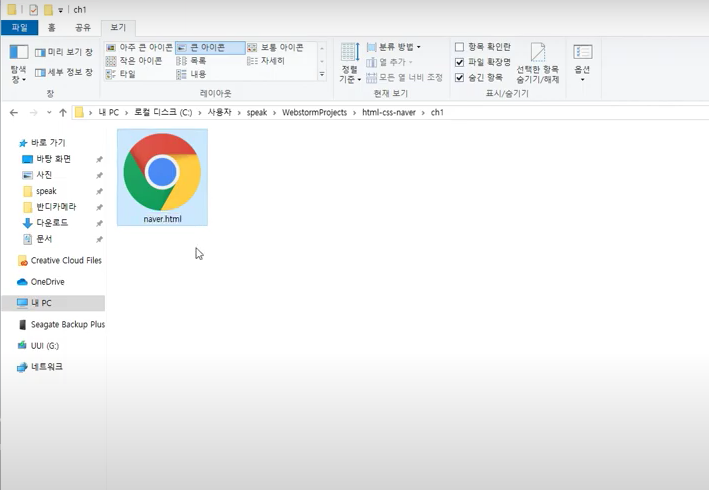Open recent locations dropdown arrow
This screenshot has height=490, width=709.
49,113
